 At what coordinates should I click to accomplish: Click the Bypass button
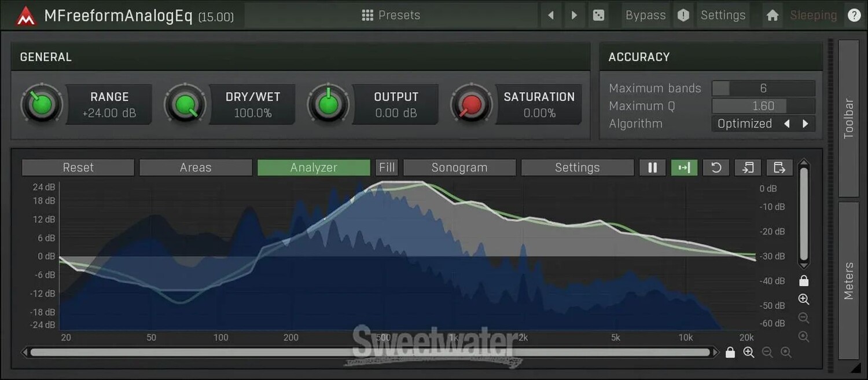tap(645, 15)
